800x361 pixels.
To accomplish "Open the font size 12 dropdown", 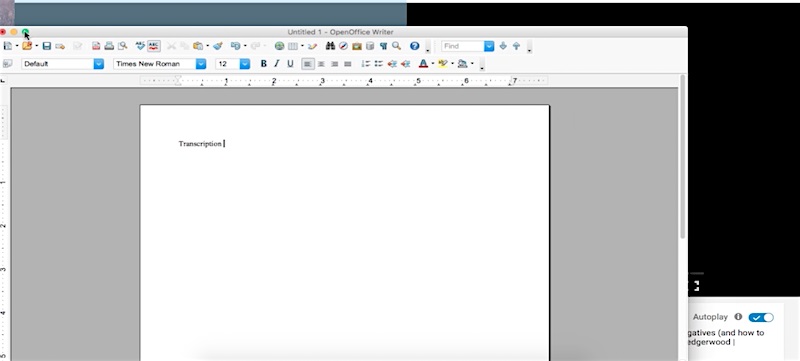I will point(245,64).
